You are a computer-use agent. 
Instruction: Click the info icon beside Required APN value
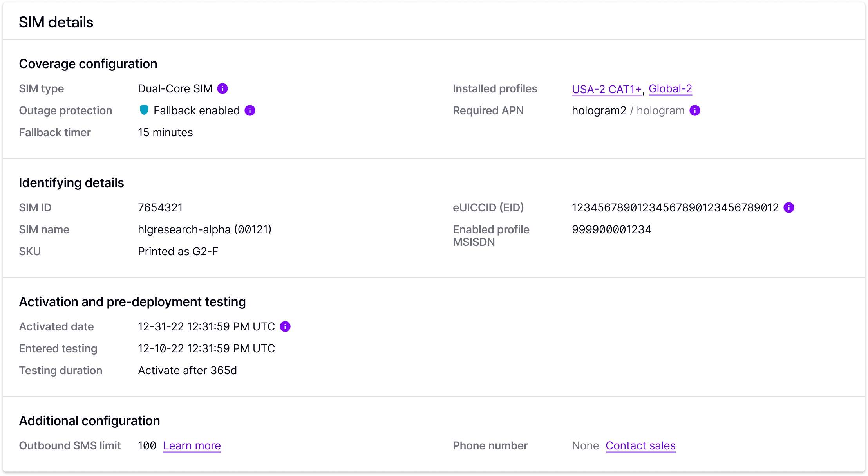pyautogui.click(x=695, y=110)
